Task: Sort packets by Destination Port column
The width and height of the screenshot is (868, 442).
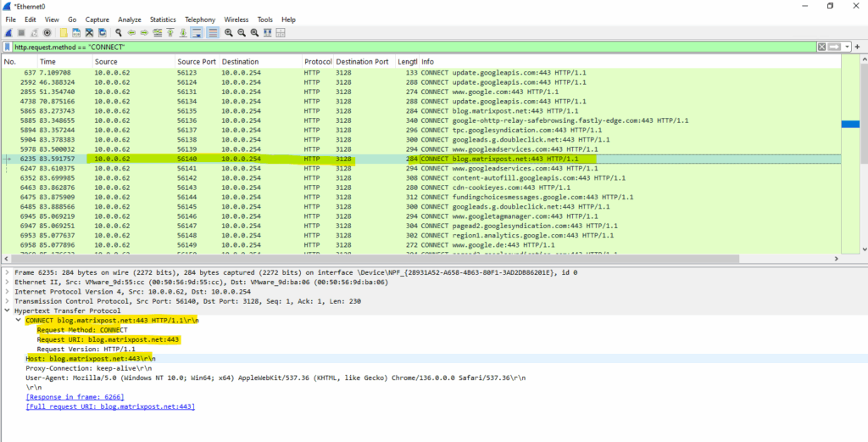Action: 364,61
